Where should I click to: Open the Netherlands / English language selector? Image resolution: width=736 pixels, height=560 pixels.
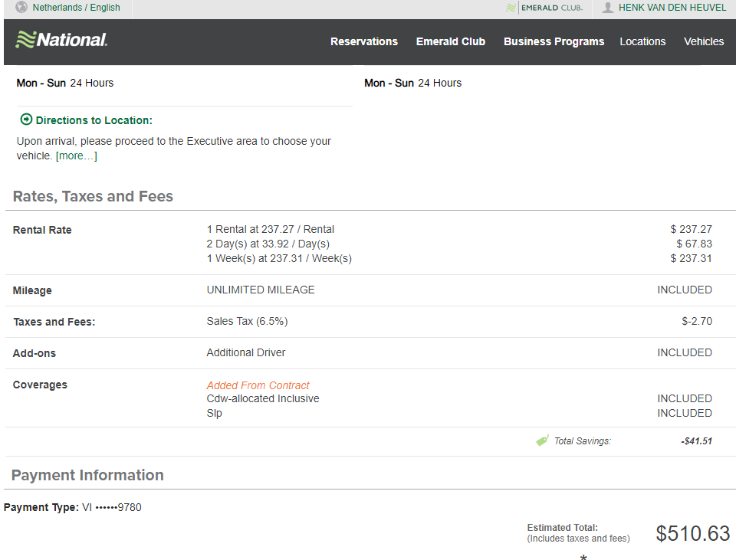[x=76, y=8]
